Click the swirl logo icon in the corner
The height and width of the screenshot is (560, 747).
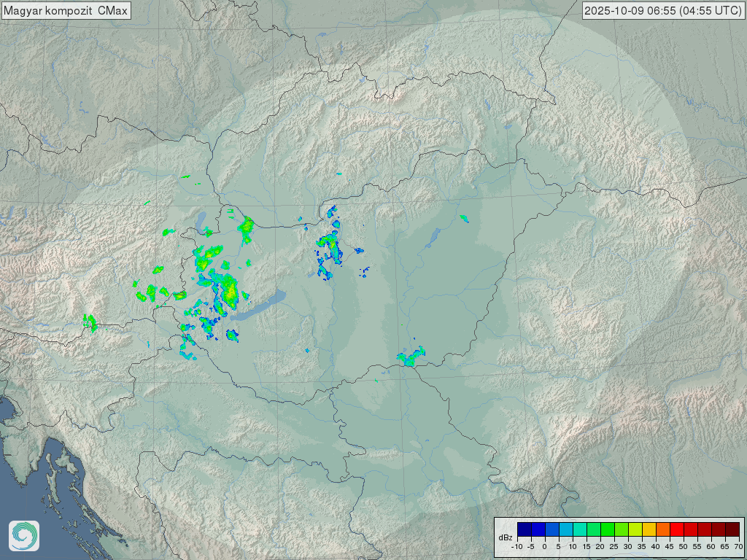click(24, 536)
